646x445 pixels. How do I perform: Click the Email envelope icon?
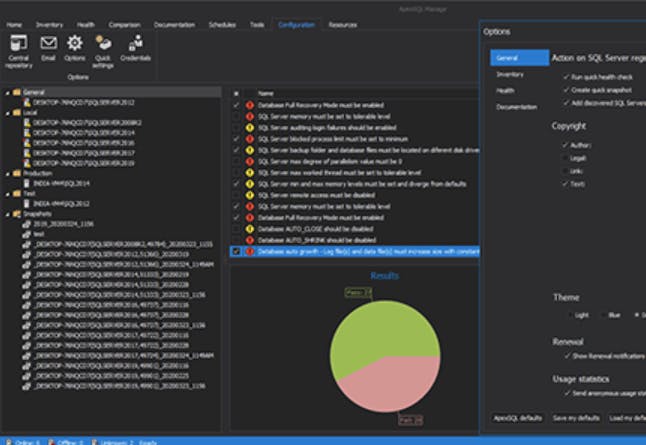point(48,42)
